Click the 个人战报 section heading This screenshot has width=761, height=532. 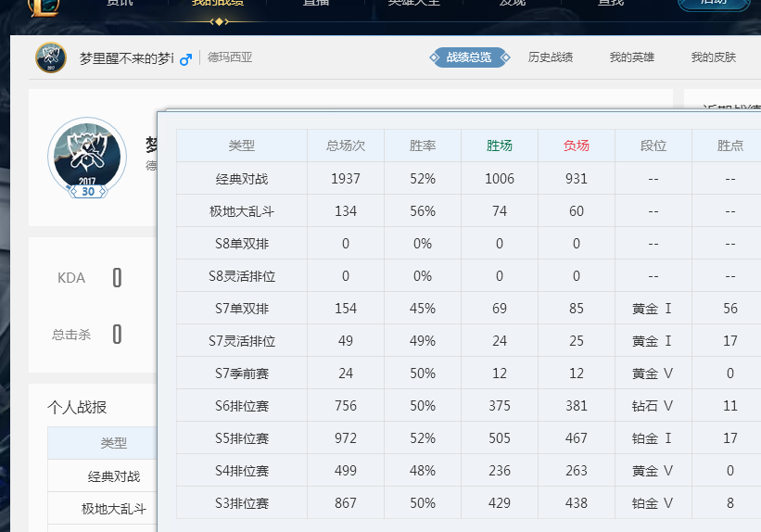(x=77, y=407)
